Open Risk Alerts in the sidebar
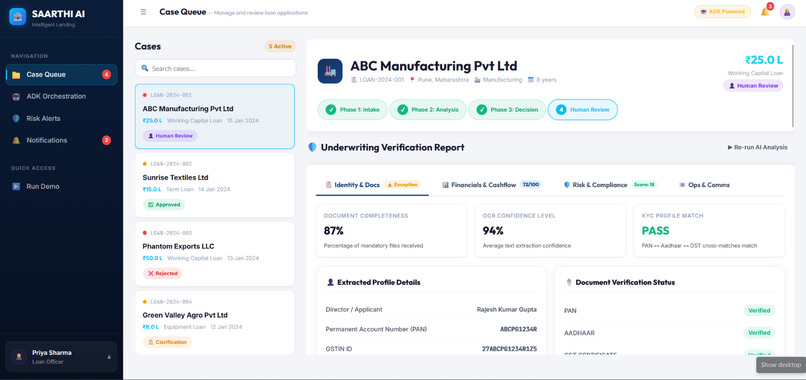 point(61,118)
